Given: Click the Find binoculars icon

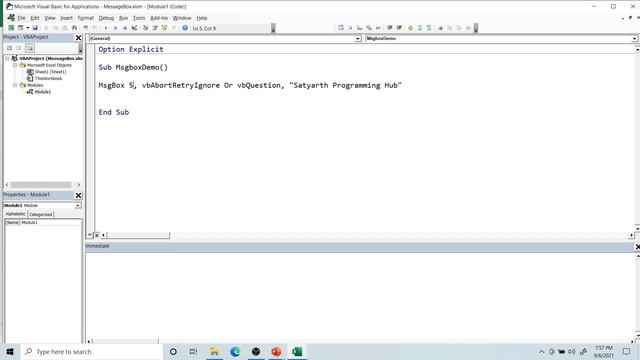Looking at the screenshot, I should [x=74, y=28].
